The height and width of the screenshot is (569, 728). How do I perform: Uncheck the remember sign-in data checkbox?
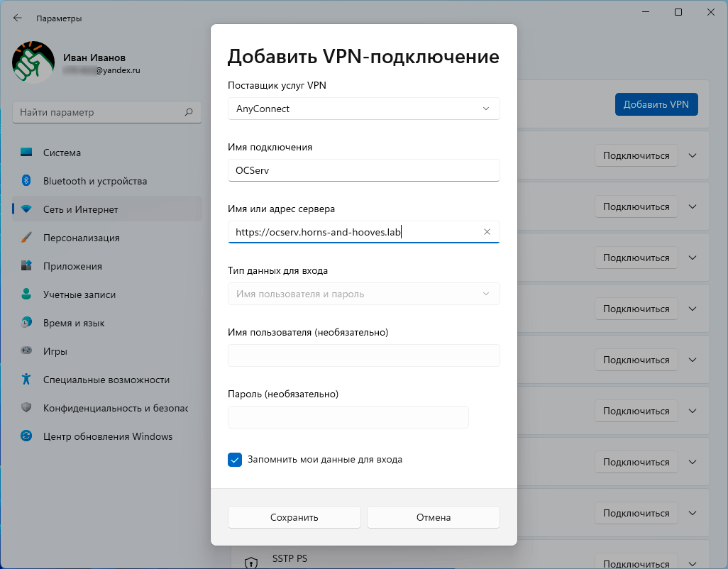pyautogui.click(x=235, y=460)
